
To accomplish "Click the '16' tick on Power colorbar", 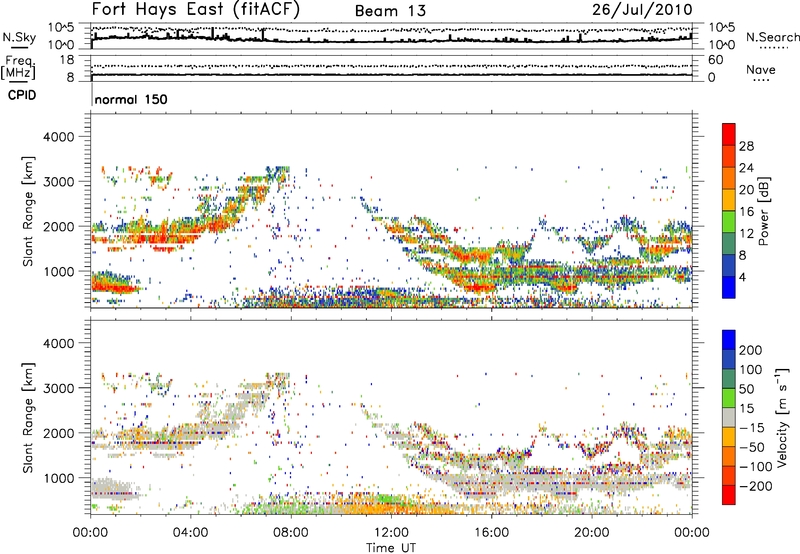I will pos(746,212).
